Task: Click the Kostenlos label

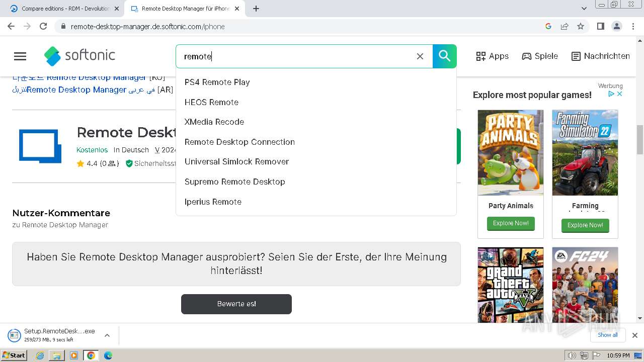Action: click(92, 150)
